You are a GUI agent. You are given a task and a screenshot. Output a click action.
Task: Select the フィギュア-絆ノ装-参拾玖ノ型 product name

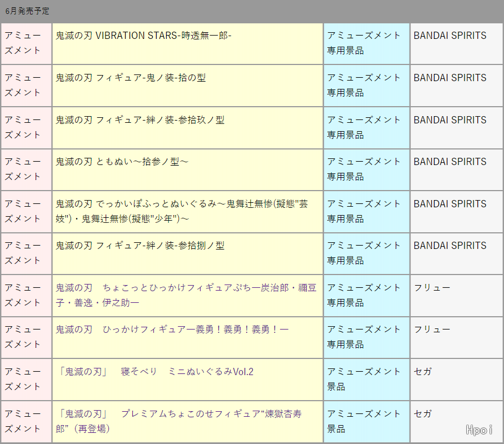coord(140,120)
